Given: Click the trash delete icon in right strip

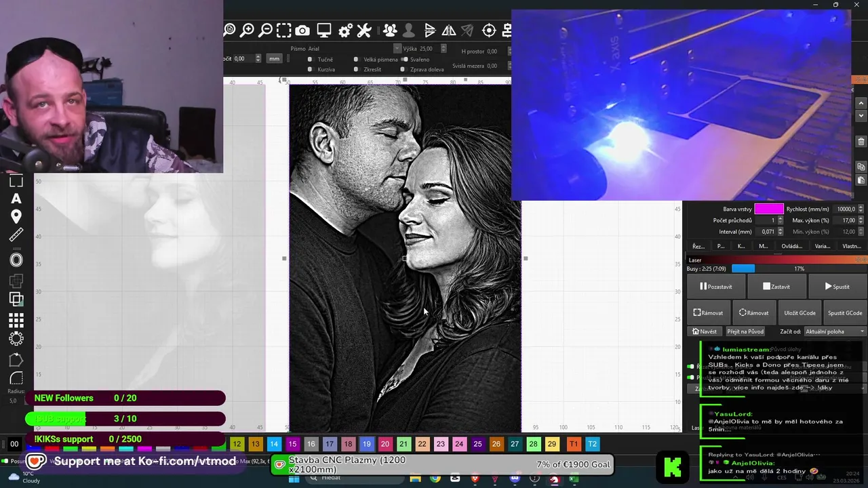Looking at the screenshot, I should 861,142.
